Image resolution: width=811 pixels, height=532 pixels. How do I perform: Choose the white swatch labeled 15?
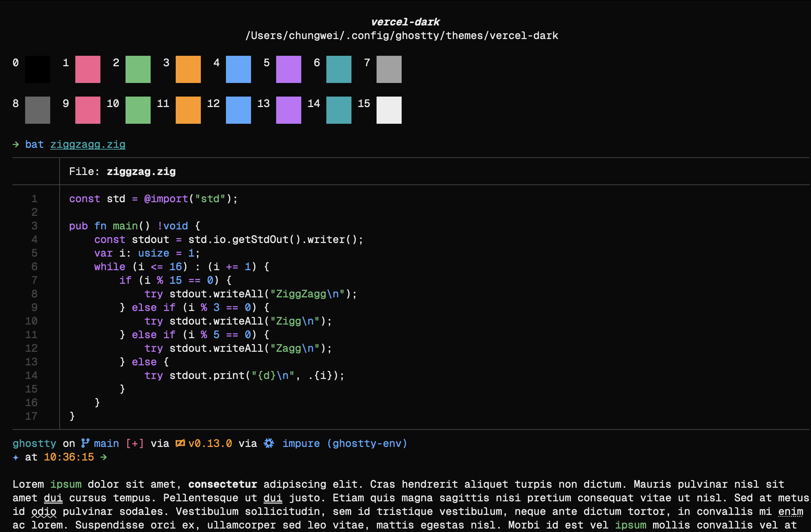(389, 110)
